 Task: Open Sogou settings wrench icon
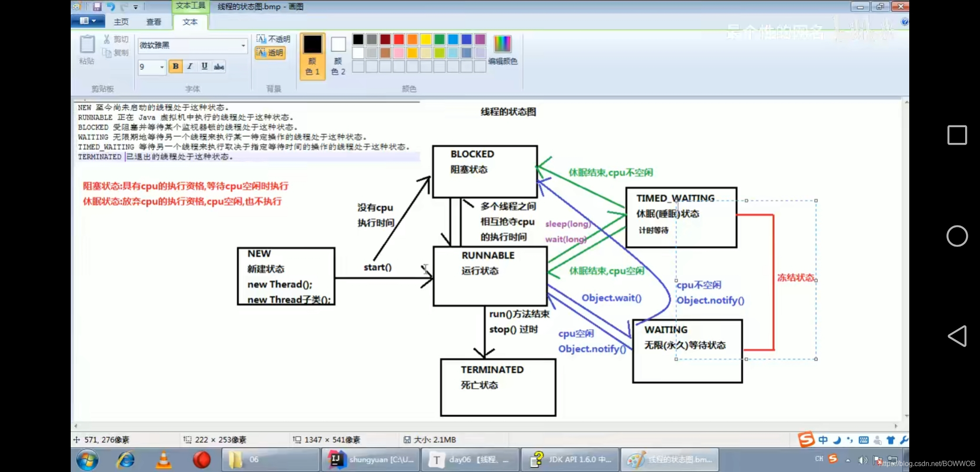[904, 440]
